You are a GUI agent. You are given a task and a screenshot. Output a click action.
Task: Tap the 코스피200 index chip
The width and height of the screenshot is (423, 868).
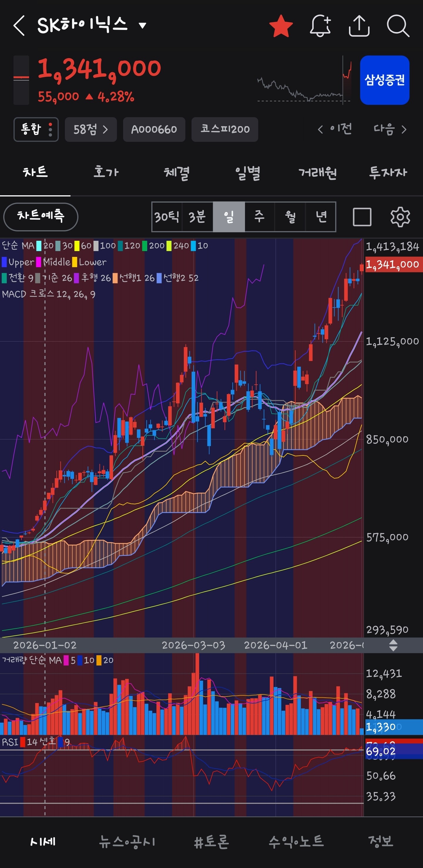(225, 129)
